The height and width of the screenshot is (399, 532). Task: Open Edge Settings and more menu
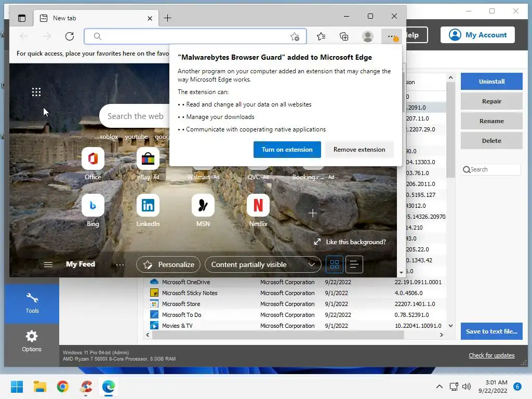pyautogui.click(x=392, y=36)
